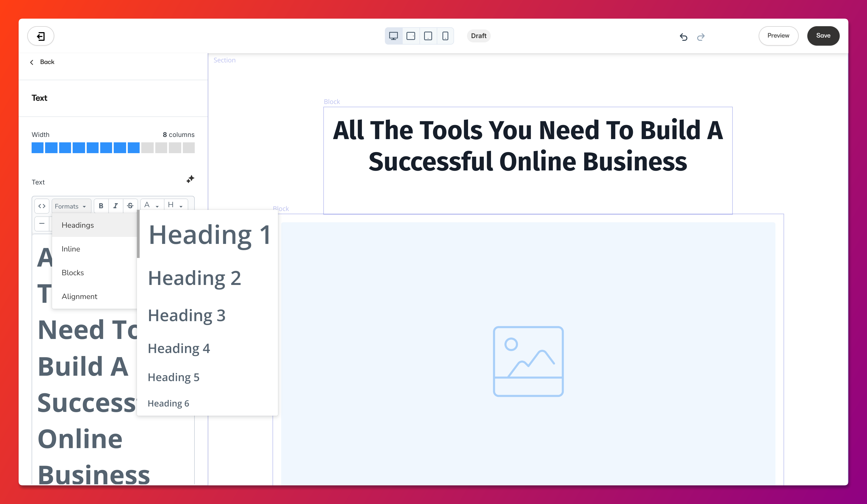Viewport: 867px width, 504px height.
Task: Switch to landscape tablet view
Action: [411, 36]
